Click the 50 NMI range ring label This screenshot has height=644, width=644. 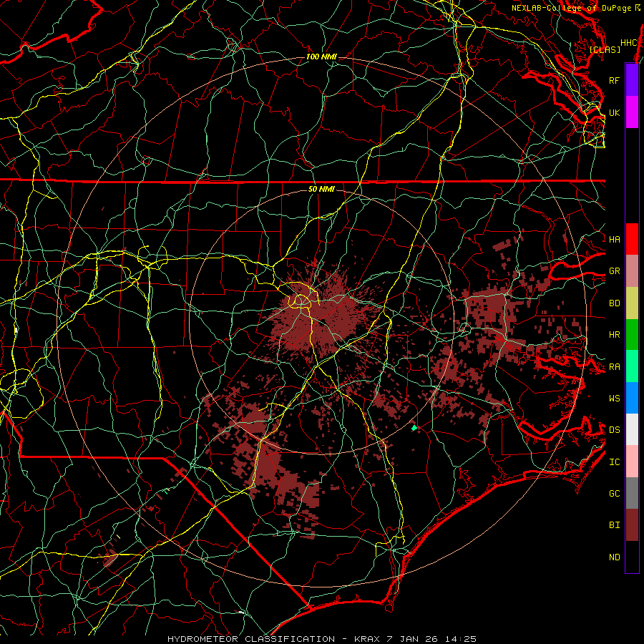pos(321,189)
